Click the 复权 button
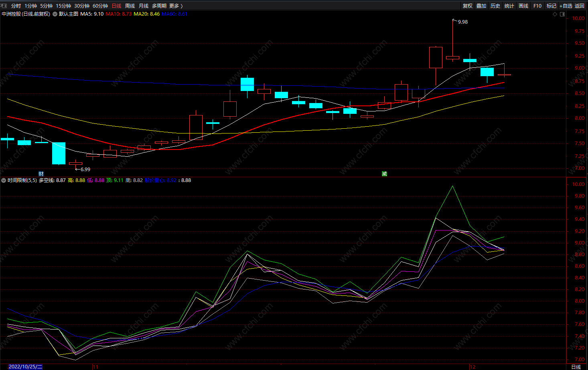The height and width of the screenshot is (370, 588). click(x=468, y=6)
